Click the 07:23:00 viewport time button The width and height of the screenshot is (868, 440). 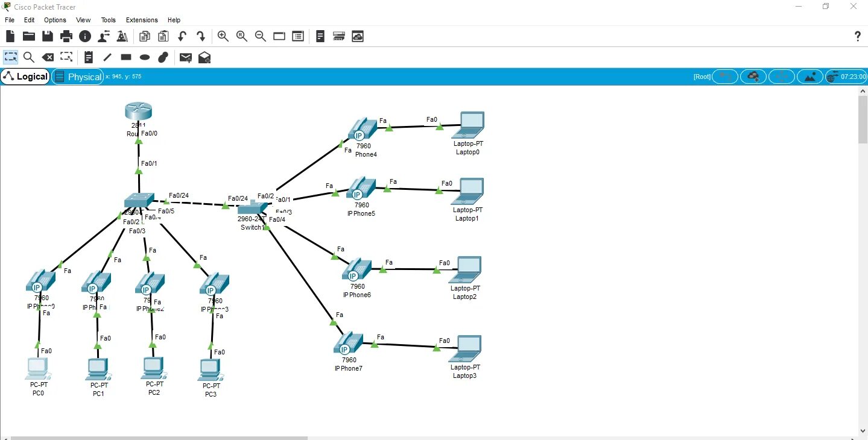846,77
